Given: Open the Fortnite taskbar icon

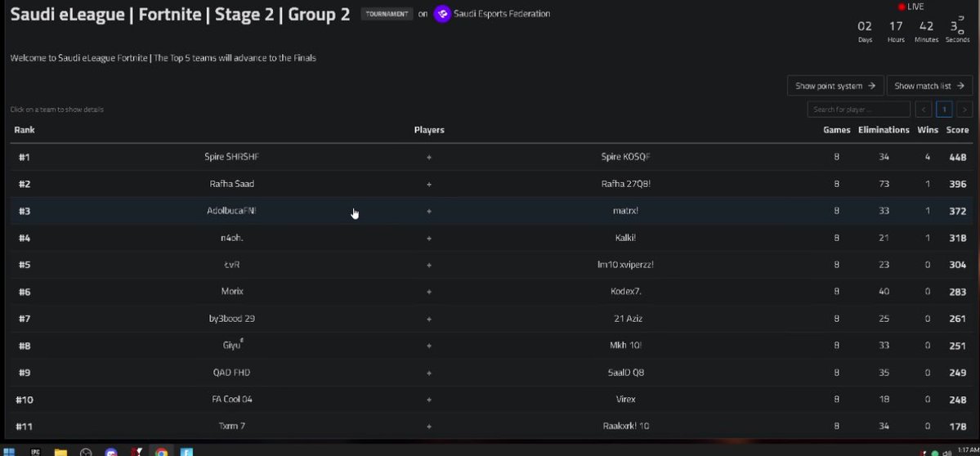Looking at the screenshot, I should click(186, 452).
